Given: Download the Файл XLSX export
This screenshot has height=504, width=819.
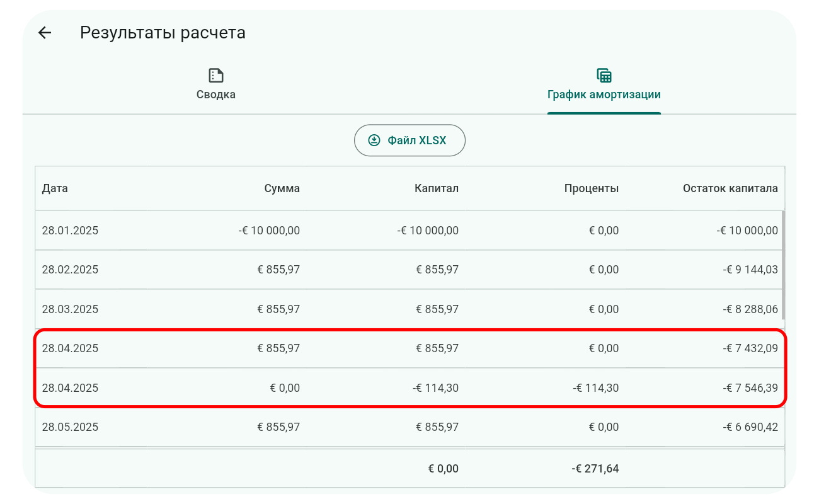Looking at the screenshot, I should click(x=409, y=140).
